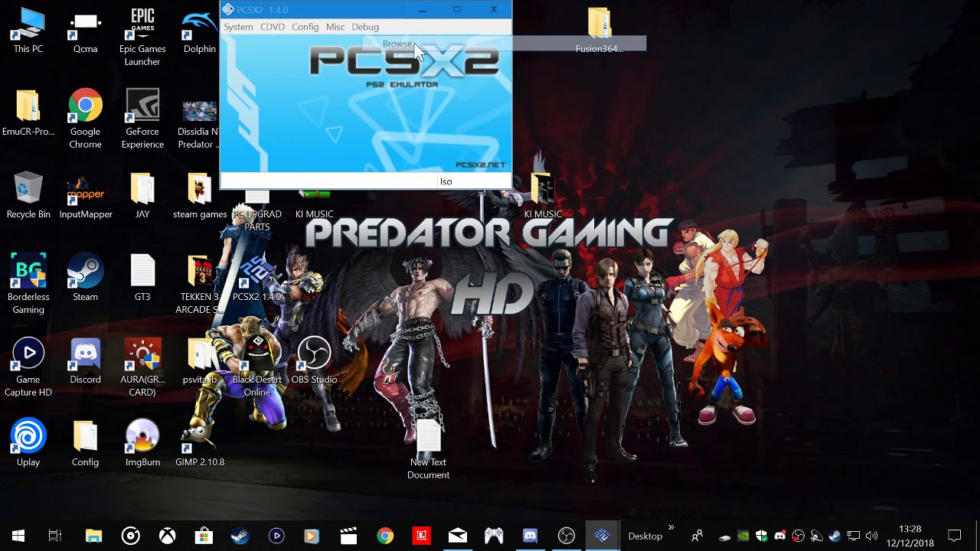Select the KI MUSIC folder right of PCSX2 window
This screenshot has width=980, height=551.
tap(543, 196)
